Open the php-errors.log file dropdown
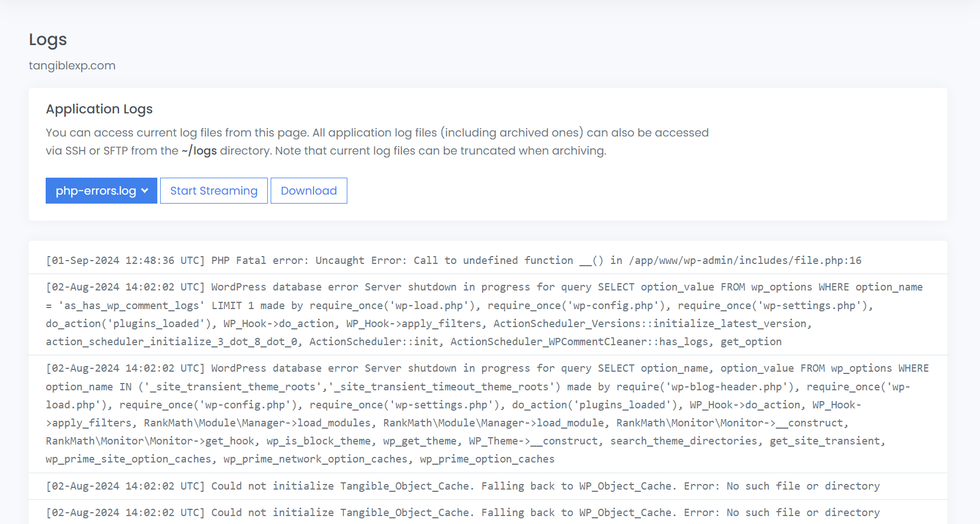 coord(101,191)
